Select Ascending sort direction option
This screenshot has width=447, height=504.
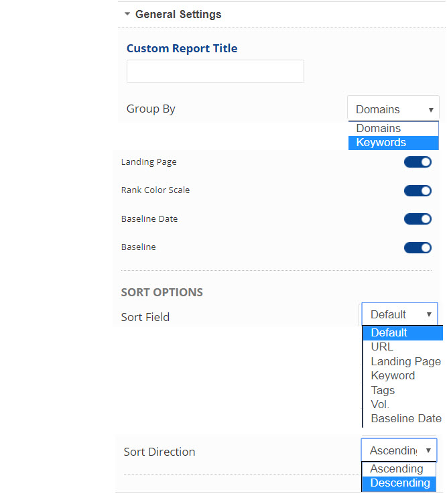[398, 469]
